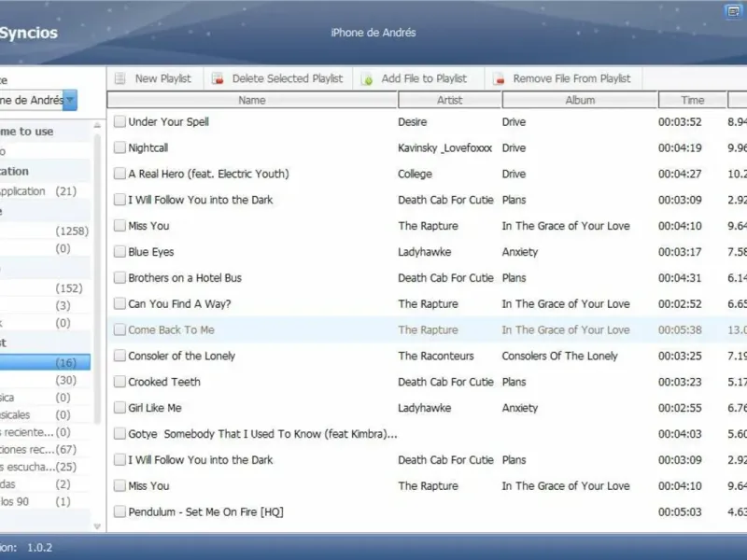Select "Pendulum - Set Me On Fire [HQ]"
Viewport: 747px width, 560px height.
(205, 511)
